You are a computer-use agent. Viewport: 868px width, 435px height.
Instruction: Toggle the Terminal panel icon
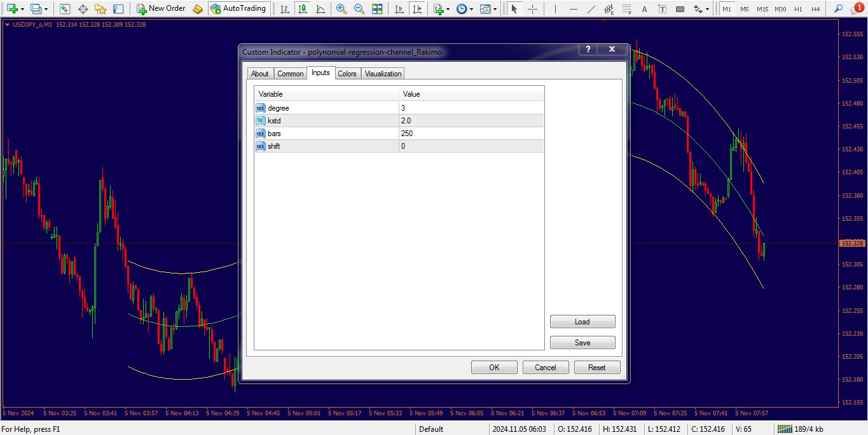[x=118, y=9]
